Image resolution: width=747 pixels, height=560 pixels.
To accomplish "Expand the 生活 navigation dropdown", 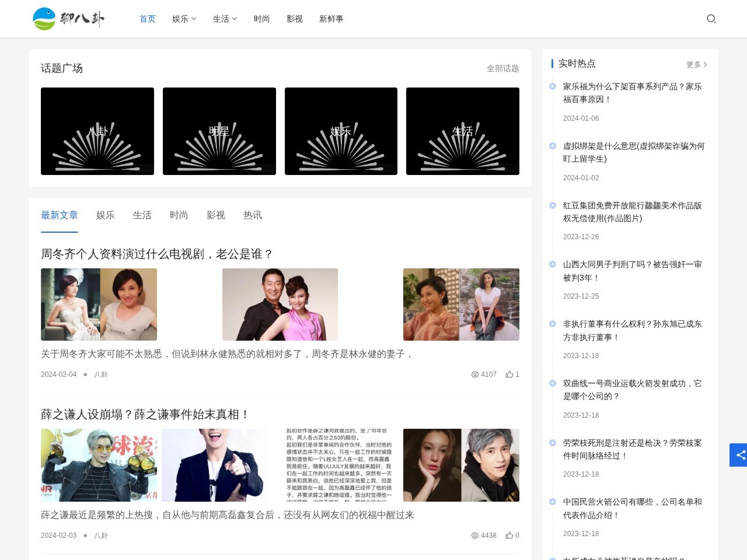I will [x=225, y=19].
